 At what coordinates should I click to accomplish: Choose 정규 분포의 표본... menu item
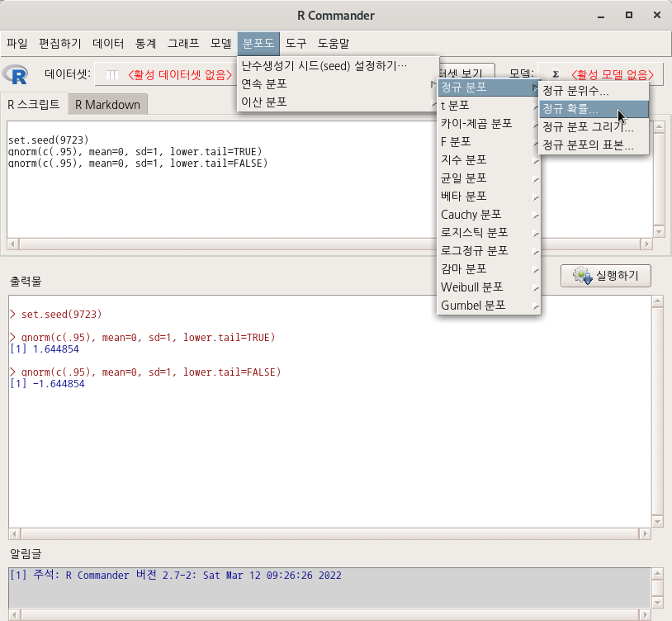pos(594,145)
